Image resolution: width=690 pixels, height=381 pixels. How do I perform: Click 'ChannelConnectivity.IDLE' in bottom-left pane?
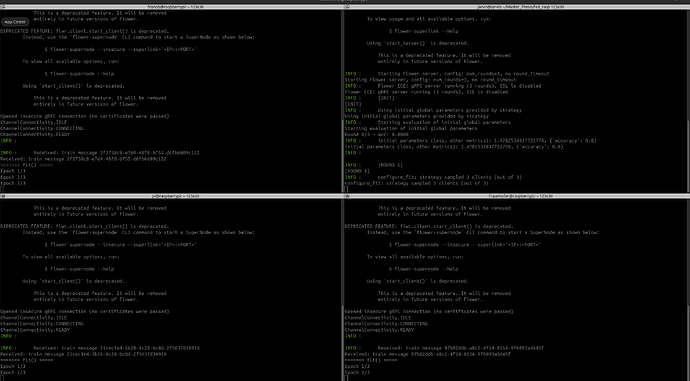coord(33,317)
